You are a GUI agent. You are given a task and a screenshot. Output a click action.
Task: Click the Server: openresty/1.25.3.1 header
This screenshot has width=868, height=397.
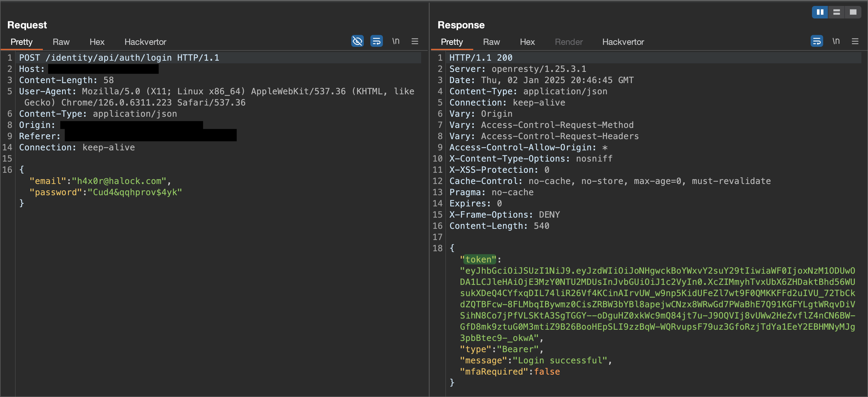click(518, 69)
